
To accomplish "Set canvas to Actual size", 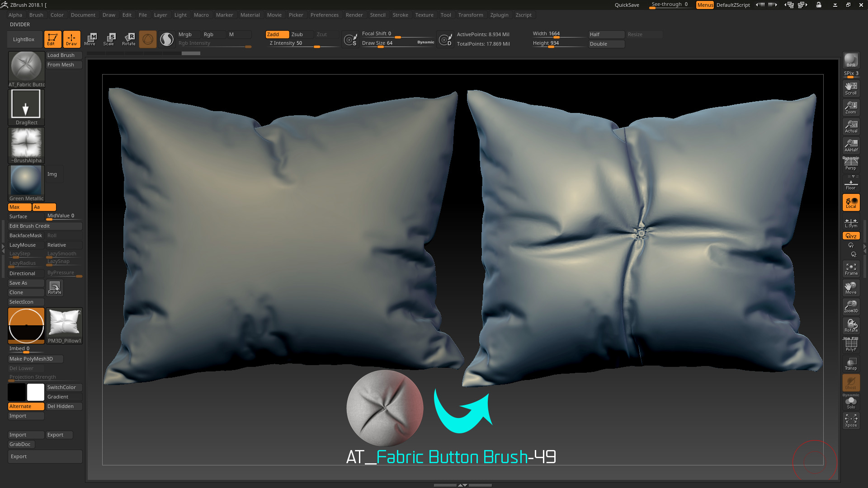I will 851,127.
